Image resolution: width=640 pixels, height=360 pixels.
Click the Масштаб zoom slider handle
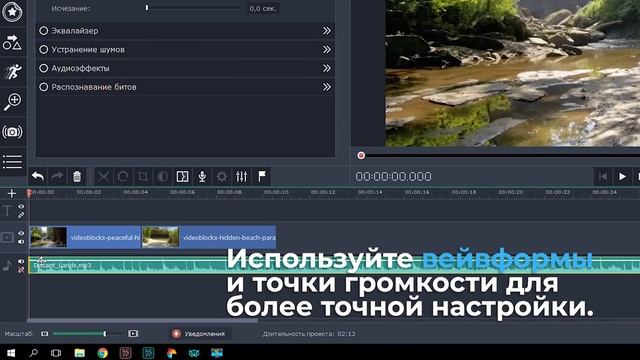point(105,333)
